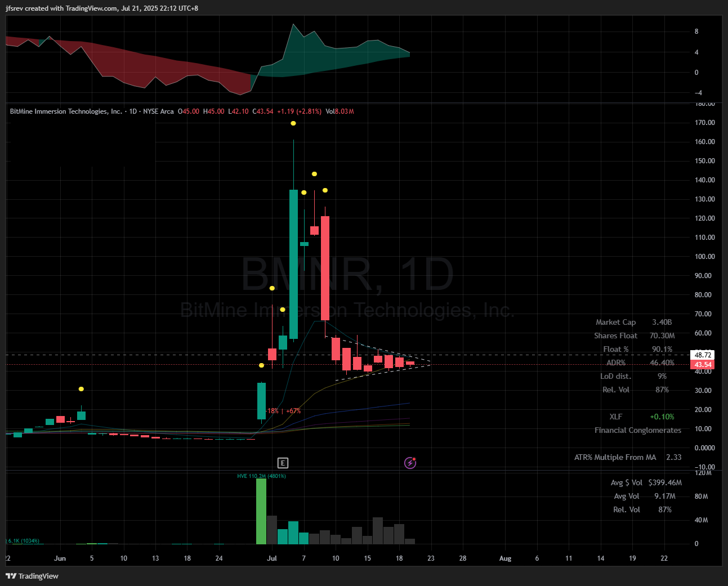The image size is (728, 586).
Task: Select the low value L42.10
Action: [x=238, y=111]
